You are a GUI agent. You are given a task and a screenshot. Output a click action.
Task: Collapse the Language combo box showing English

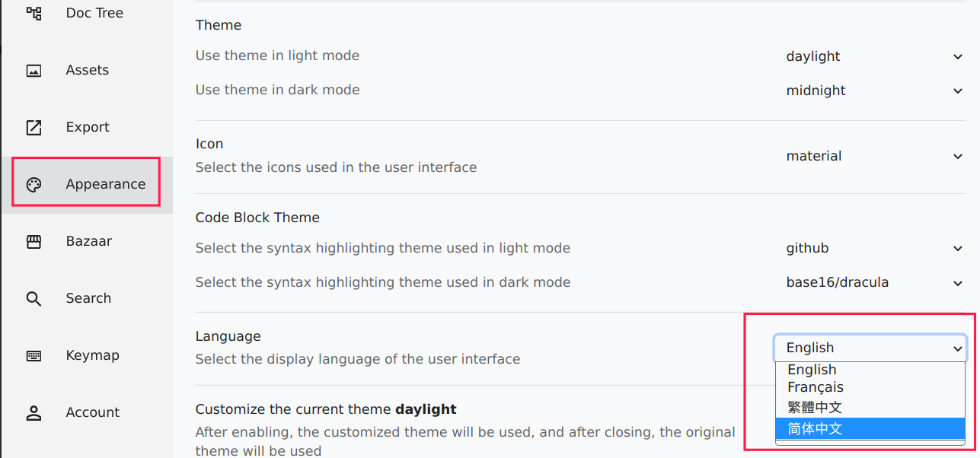(870, 348)
